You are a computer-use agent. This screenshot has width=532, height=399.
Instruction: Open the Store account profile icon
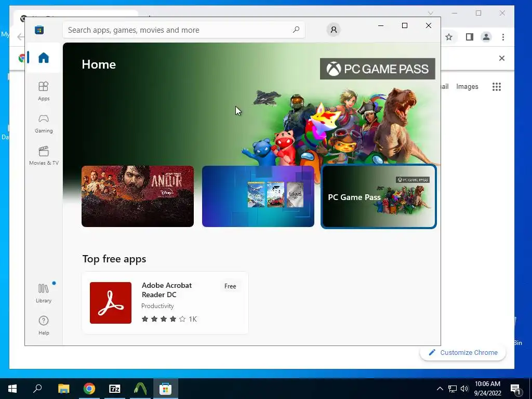334,30
